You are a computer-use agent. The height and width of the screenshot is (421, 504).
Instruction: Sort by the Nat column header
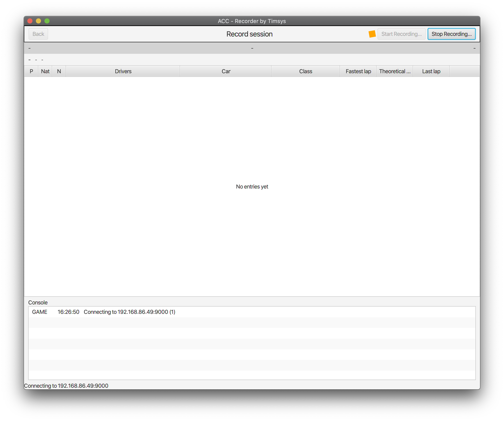(45, 71)
